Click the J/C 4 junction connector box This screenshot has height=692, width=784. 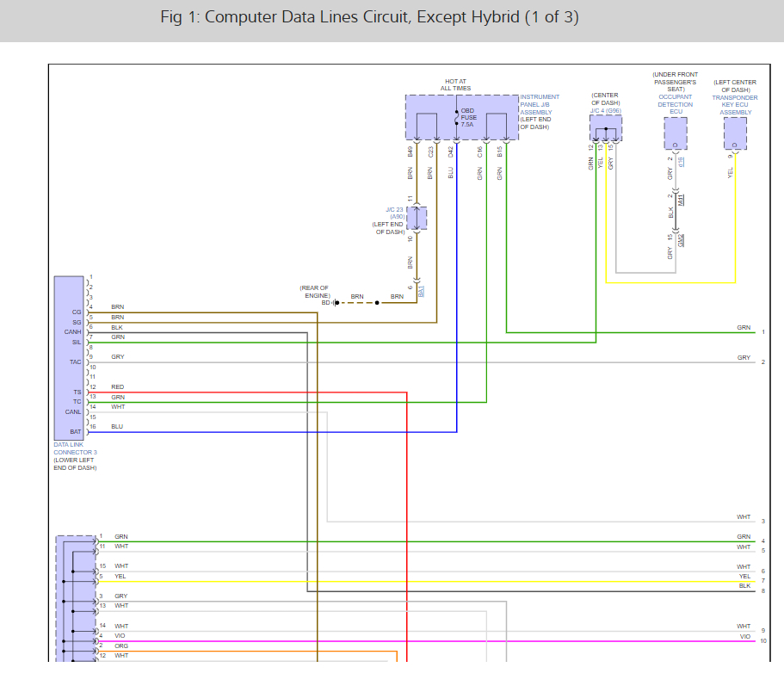tap(606, 128)
